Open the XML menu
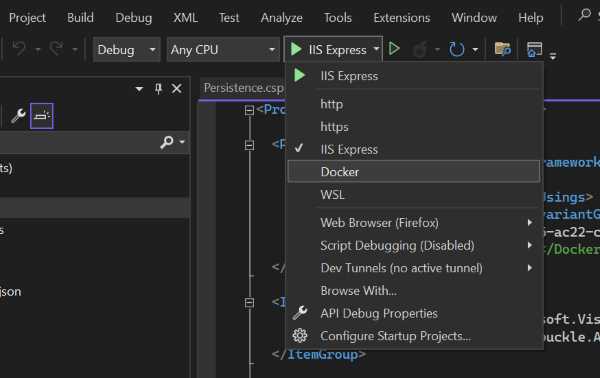Viewport: 600px width, 378px height. pos(185,18)
